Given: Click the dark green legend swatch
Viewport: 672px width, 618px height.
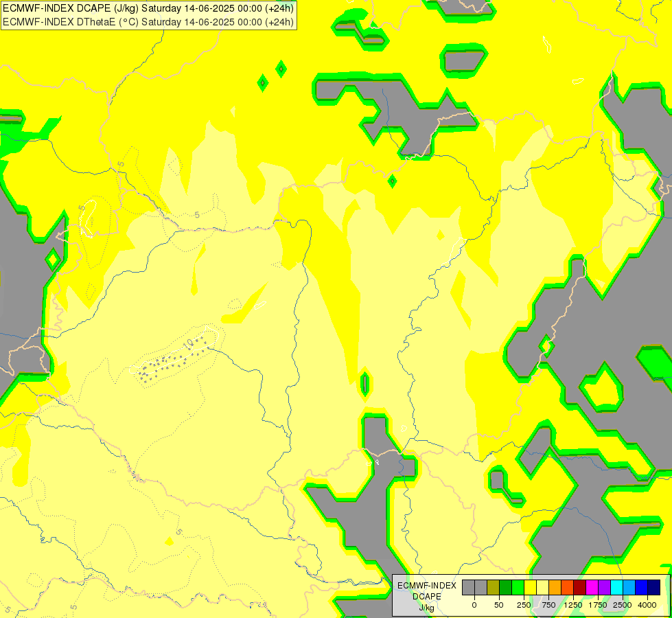Looking at the screenshot, I should 506,588.
